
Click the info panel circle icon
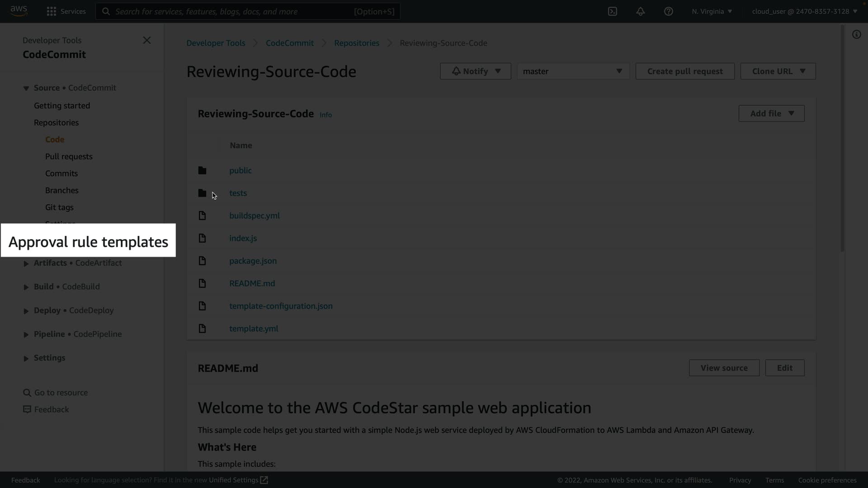(856, 34)
